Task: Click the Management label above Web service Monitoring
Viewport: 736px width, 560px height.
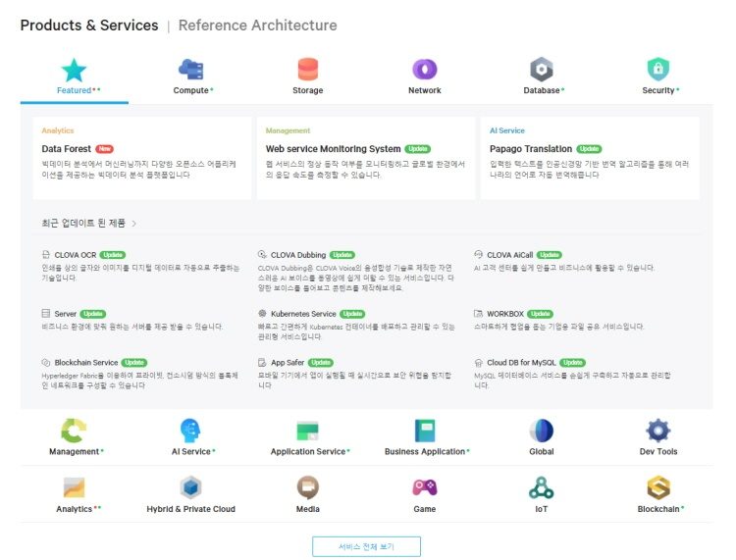Action: (x=288, y=130)
